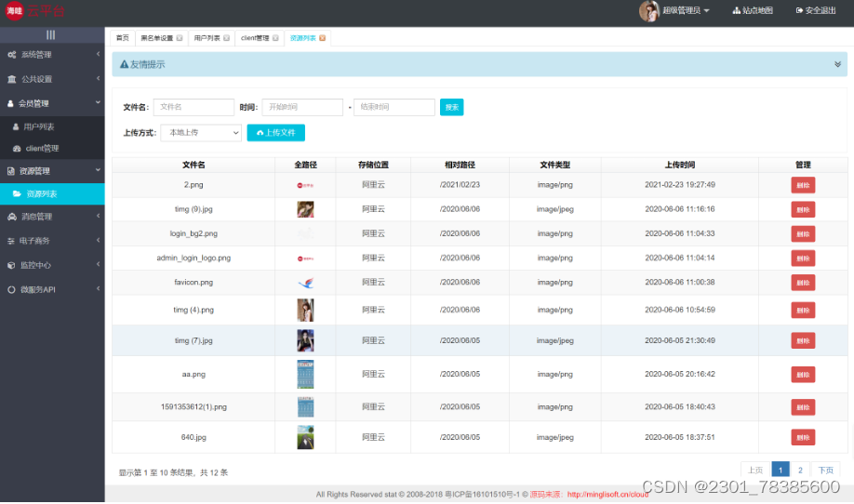Click the 会员管理 user icon
This screenshot has width=854, height=504.
[x=10, y=103]
